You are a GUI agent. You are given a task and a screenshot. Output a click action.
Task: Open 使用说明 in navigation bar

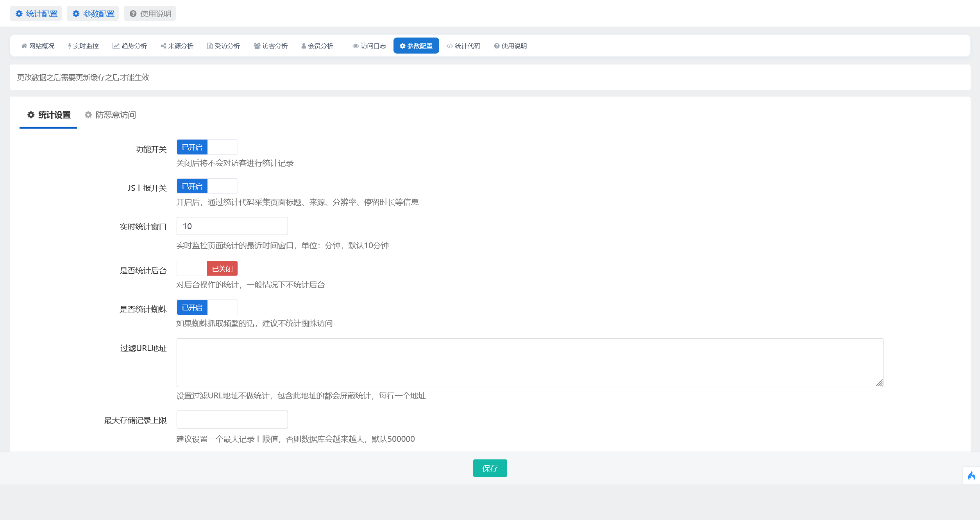511,46
